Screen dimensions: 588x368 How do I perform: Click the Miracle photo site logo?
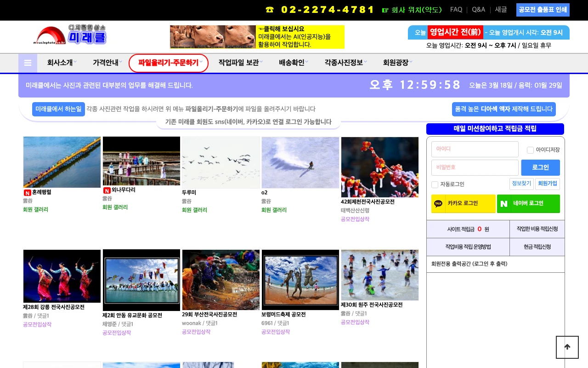[70, 35]
